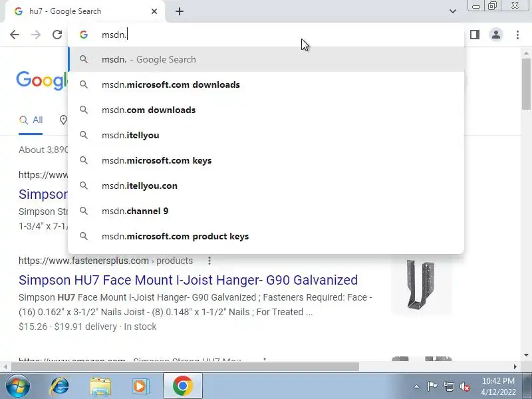Open Windows Media Player from taskbar
Image resolution: width=532 pixels, height=399 pixels.
[140, 386]
